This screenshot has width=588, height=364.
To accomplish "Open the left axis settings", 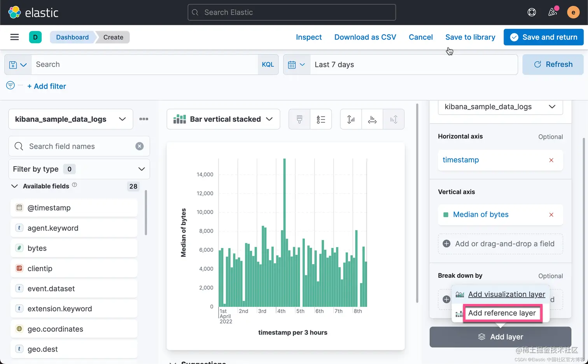I will pyautogui.click(x=351, y=119).
